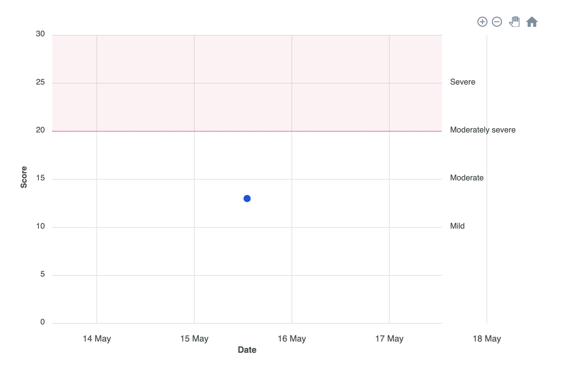Click the Date axis title
588x376 pixels.
(x=247, y=350)
